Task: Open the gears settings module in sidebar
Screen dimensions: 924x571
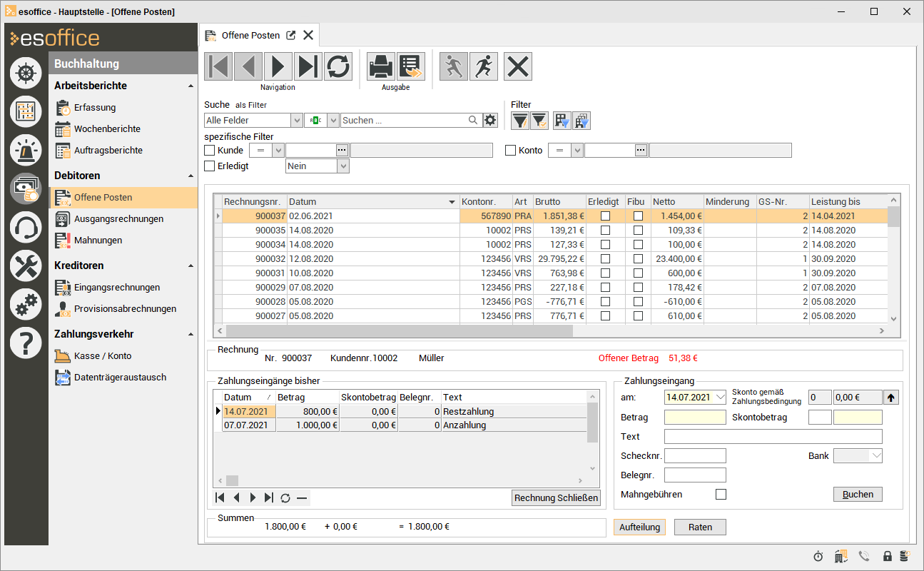Action: coord(26,305)
